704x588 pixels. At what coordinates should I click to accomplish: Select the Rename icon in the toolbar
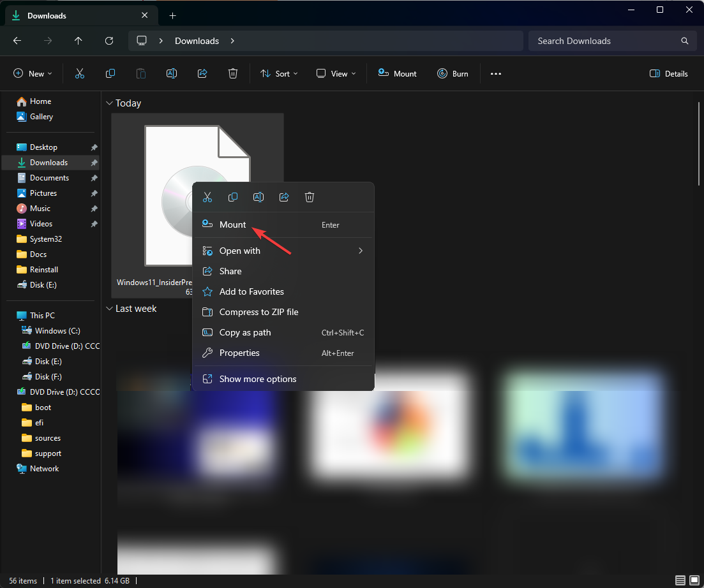coord(172,73)
